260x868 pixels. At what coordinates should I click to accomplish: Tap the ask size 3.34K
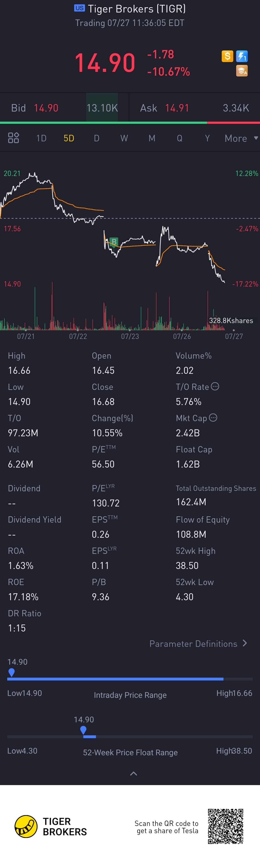click(236, 108)
